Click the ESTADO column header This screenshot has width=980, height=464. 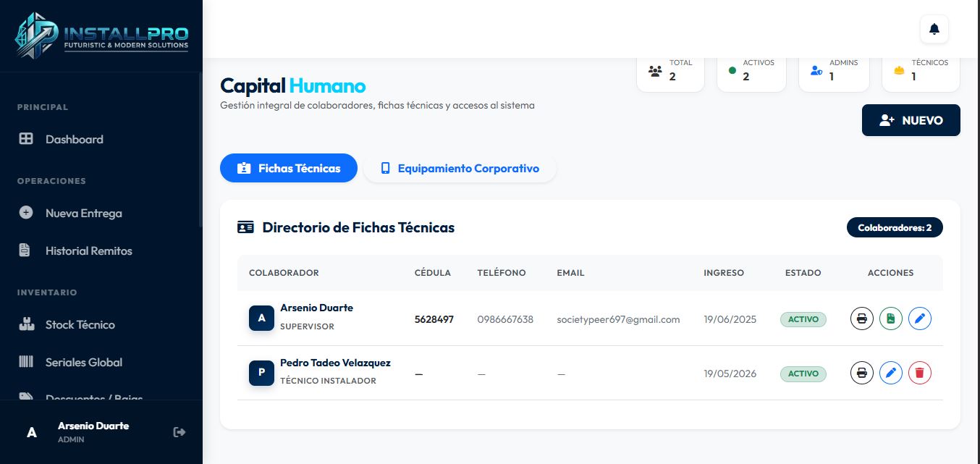(803, 273)
